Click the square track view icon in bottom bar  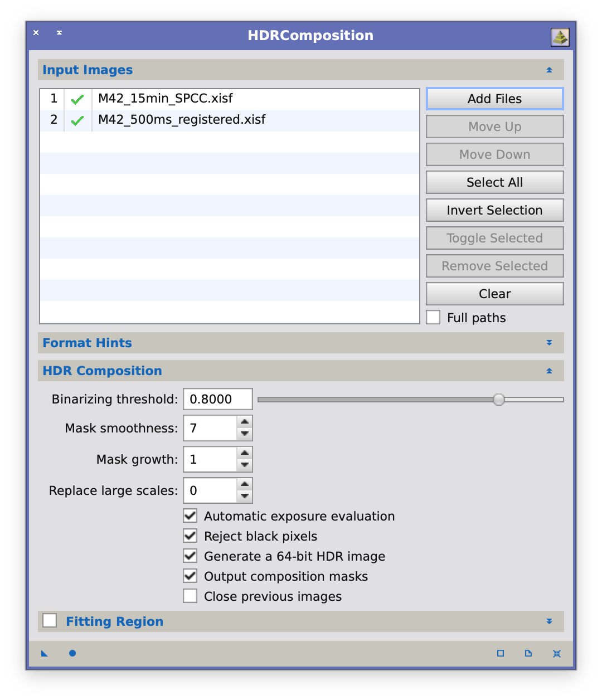[500, 653]
